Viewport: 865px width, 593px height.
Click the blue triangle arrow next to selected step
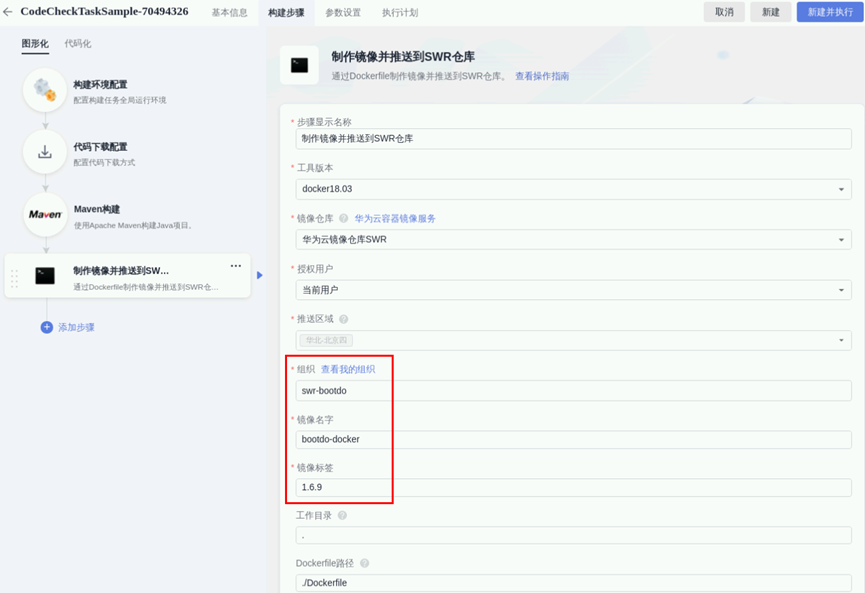(260, 275)
